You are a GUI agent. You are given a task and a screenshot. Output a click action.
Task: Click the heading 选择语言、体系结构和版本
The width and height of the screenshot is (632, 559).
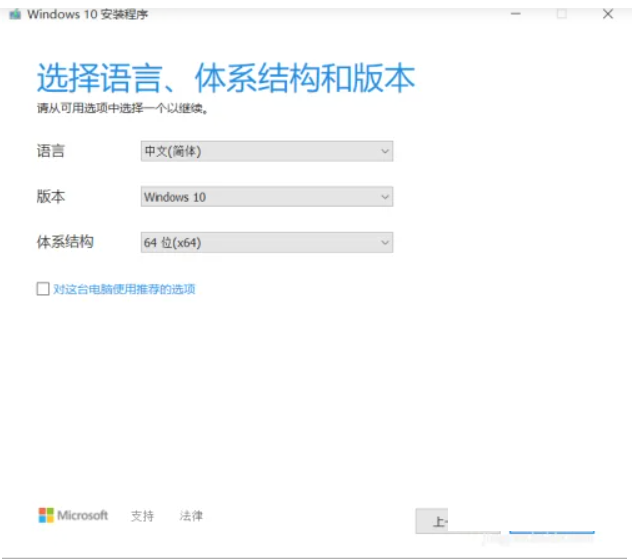tap(226, 78)
